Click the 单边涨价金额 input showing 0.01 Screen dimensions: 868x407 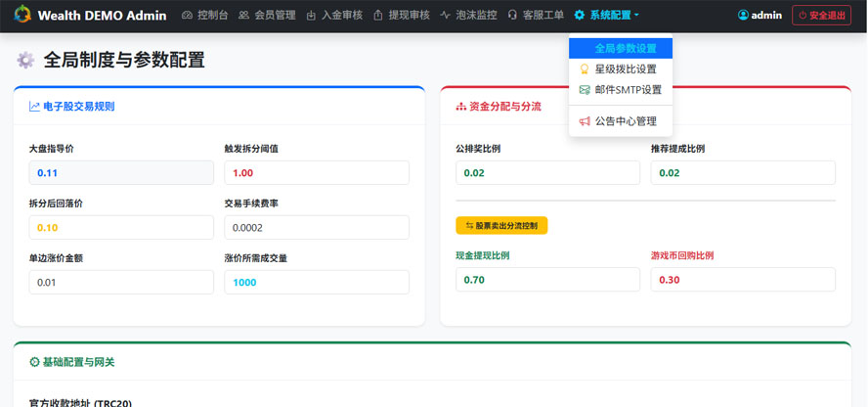(x=121, y=283)
